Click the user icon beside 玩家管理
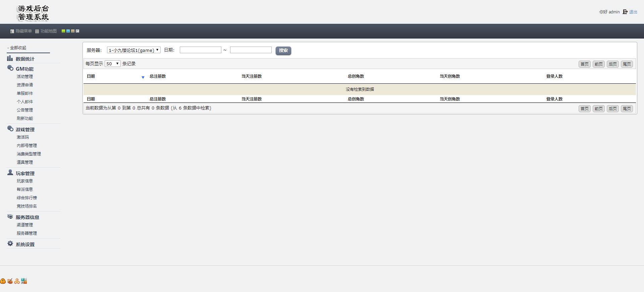 10,173
